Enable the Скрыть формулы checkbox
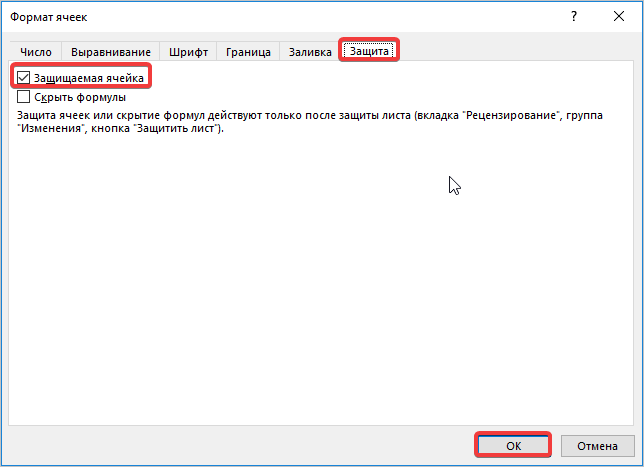The image size is (644, 467). tap(24, 97)
